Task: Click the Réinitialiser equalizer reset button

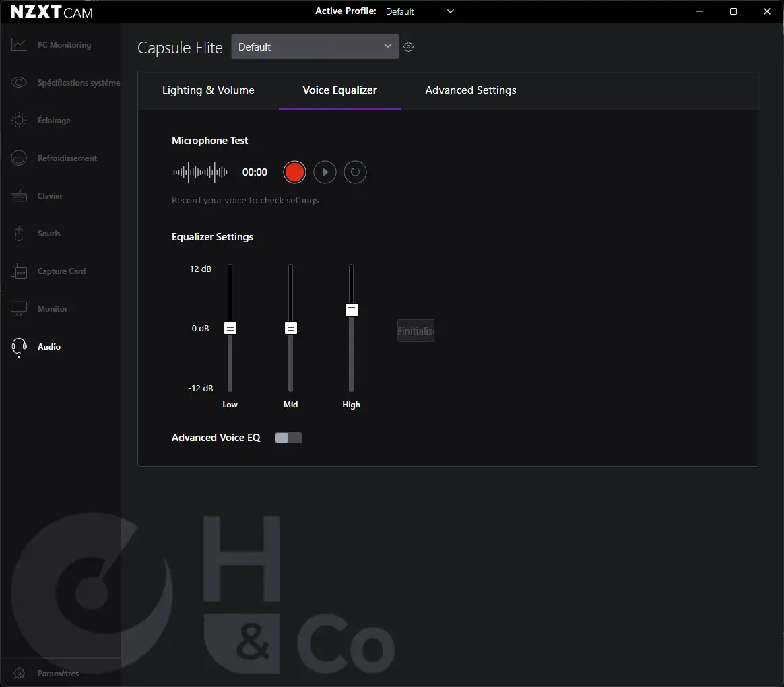Action: coord(416,331)
